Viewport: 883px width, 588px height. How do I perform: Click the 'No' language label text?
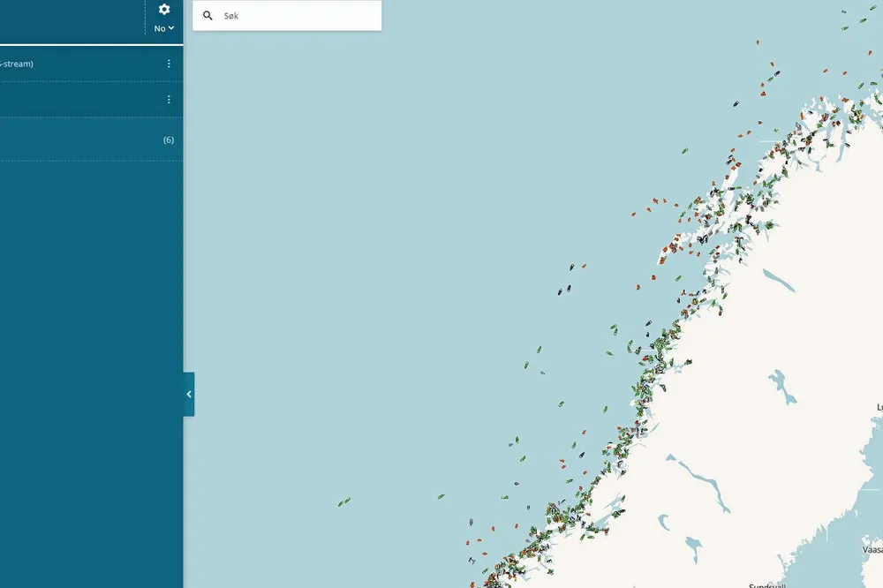(160, 28)
